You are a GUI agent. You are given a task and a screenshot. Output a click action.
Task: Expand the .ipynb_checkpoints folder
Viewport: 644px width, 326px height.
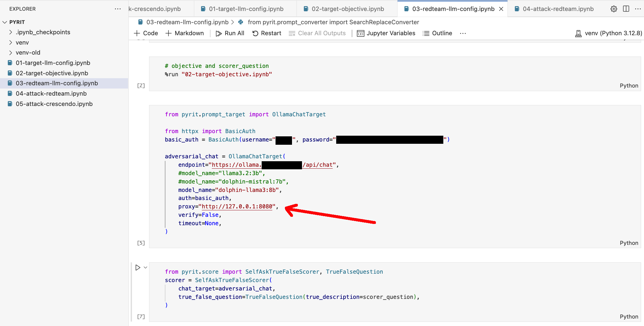(11, 32)
